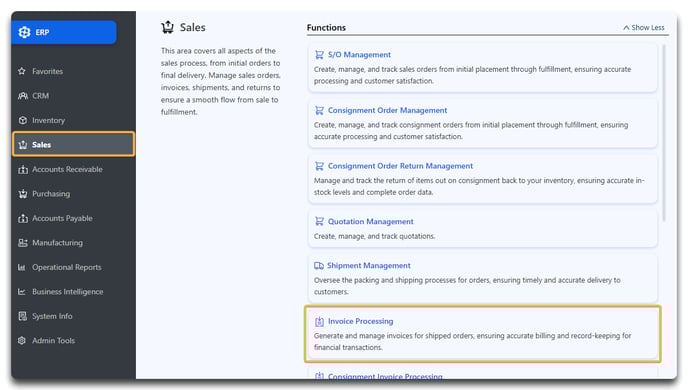Click the CRM people icon
Viewport: 688px width, 390px height.
23,96
